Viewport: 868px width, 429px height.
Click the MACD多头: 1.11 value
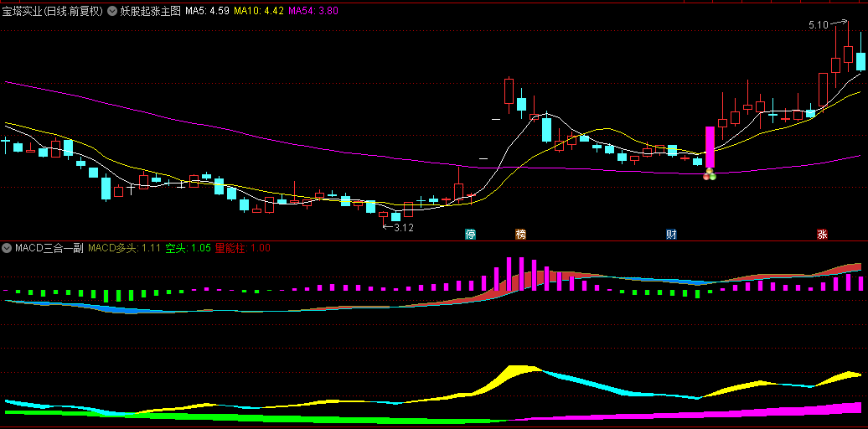[x=124, y=248]
